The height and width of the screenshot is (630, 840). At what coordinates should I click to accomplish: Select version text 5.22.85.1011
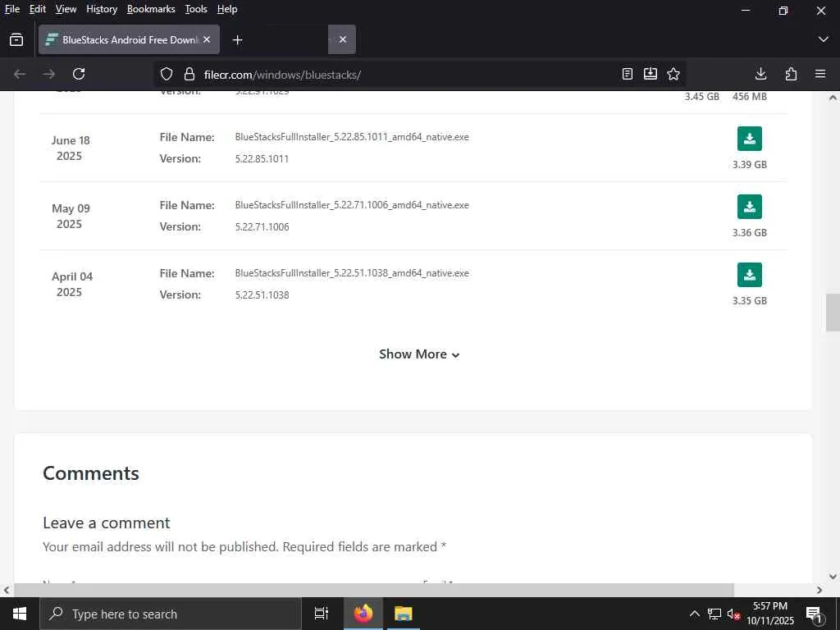point(262,158)
